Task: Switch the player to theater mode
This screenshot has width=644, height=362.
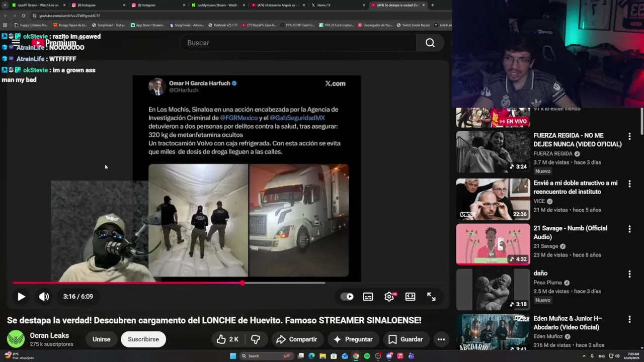Action: pyautogui.click(x=410, y=297)
